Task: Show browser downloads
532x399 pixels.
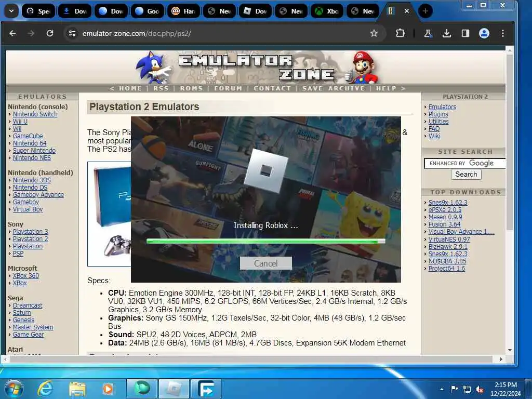Action: [x=447, y=33]
